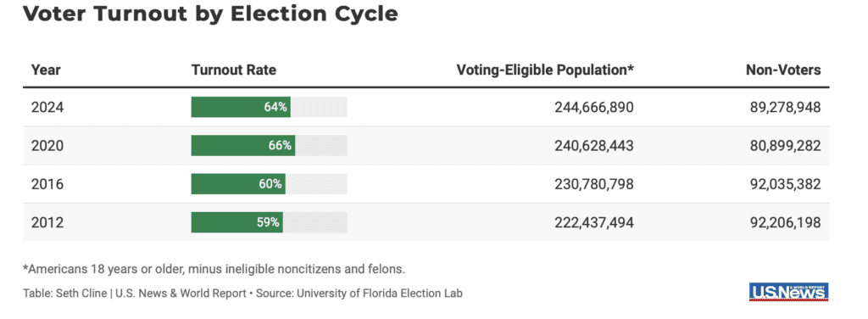Click the 92,206,198 non-voters value
The height and width of the screenshot is (319, 868).
786,222
